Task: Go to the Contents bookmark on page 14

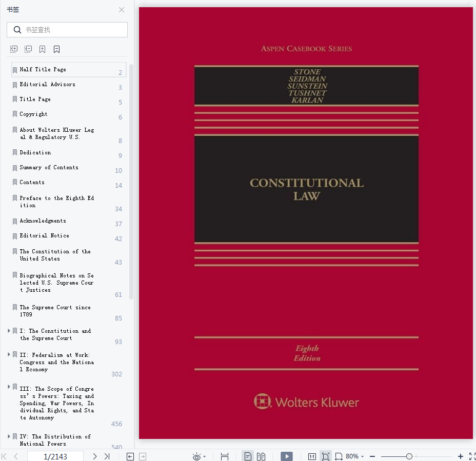Action: [x=32, y=183]
